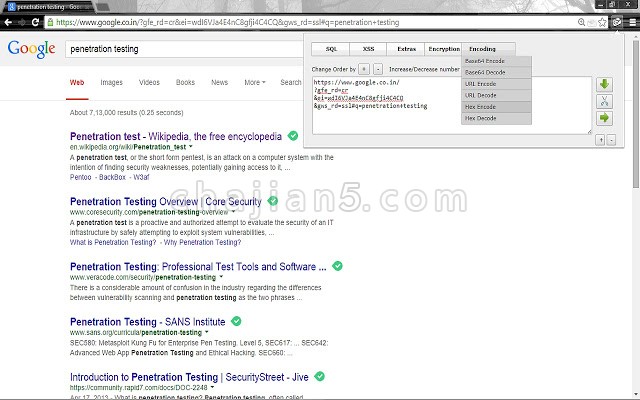Click the green check badge beside Core Security result

[x=273, y=201]
